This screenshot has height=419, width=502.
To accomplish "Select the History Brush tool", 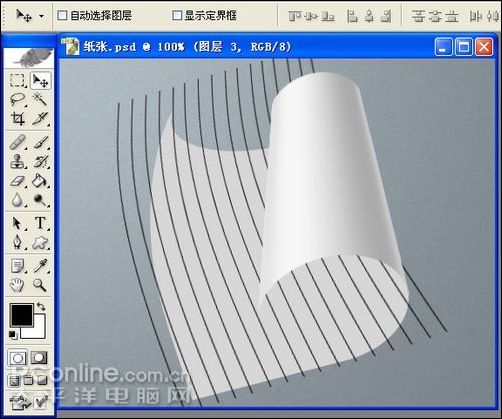I will coord(40,162).
